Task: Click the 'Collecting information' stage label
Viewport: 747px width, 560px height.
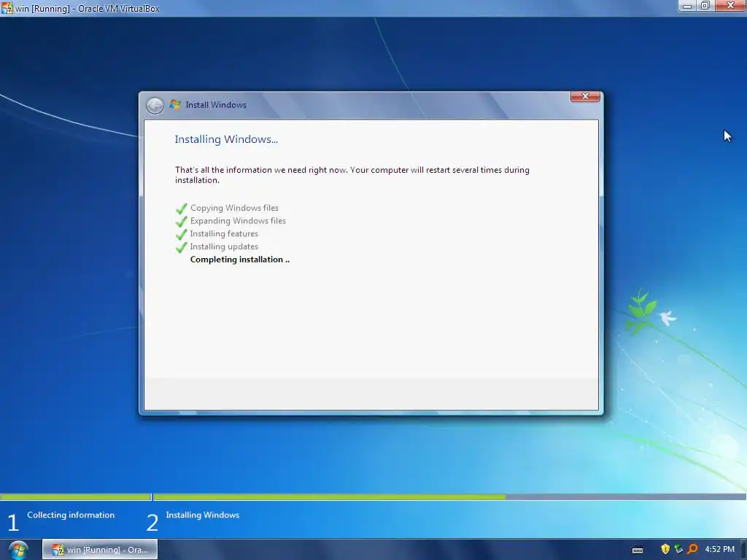Action: (x=71, y=516)
